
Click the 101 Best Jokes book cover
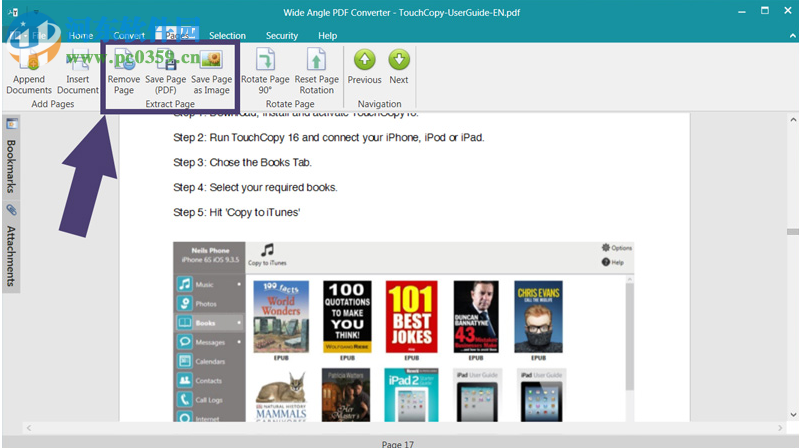[x=411, y=317]
